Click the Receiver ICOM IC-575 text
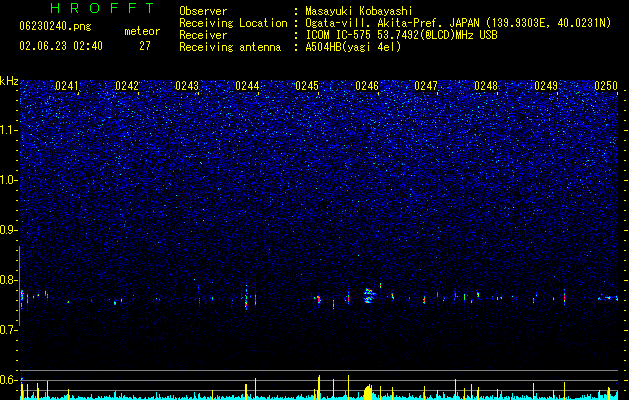The image size is (629, 400). (x=401, y=35)
